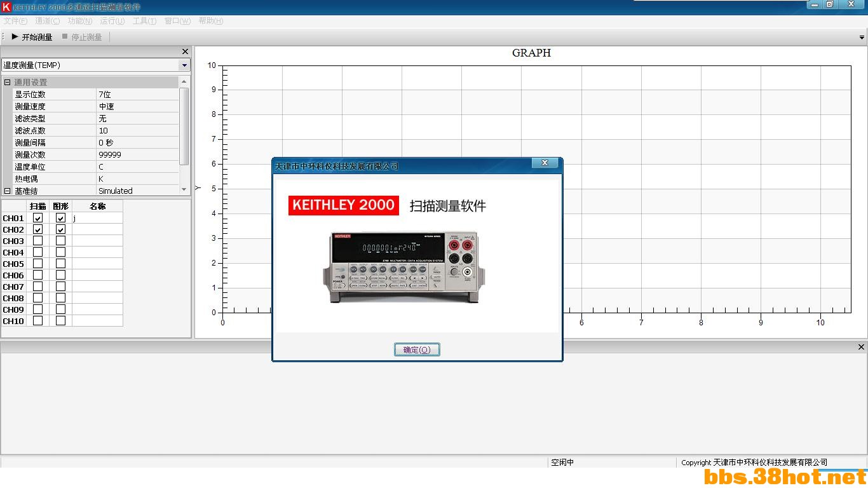The image size is (868, 488).
Task: Close the 天津市中环科仪 dialog with its X
Action: 545,163
